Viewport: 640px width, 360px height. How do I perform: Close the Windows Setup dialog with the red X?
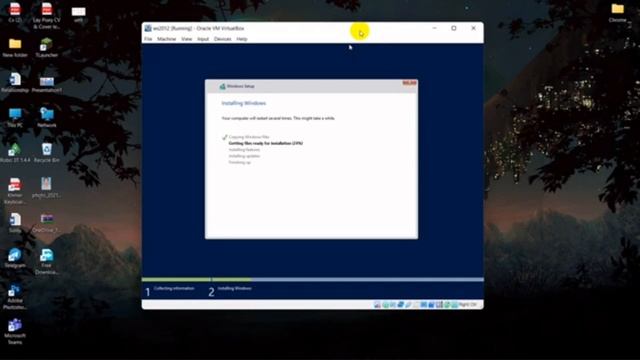click(409, 83)
